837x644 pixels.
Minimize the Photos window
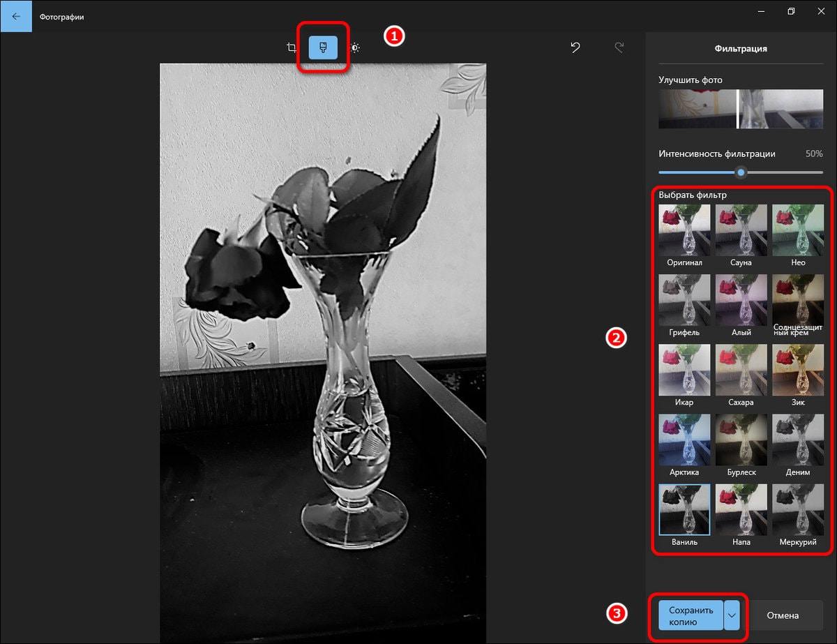[760, 11]
